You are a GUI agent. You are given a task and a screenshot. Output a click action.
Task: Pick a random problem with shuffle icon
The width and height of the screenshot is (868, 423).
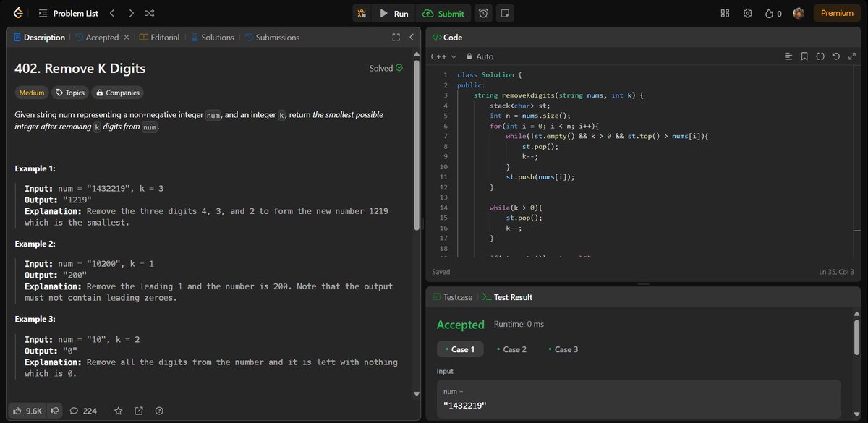[149, 13]
